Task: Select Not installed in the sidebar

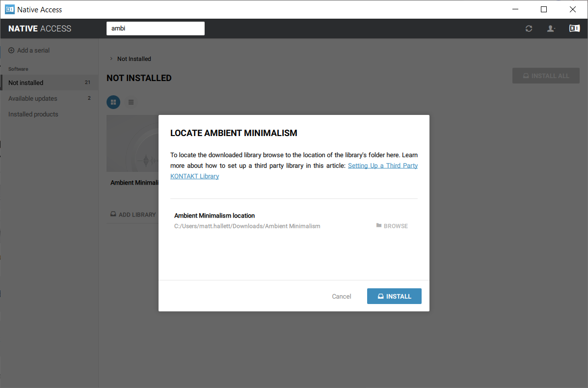Action: pyautogui.click(x=26, y=83)
